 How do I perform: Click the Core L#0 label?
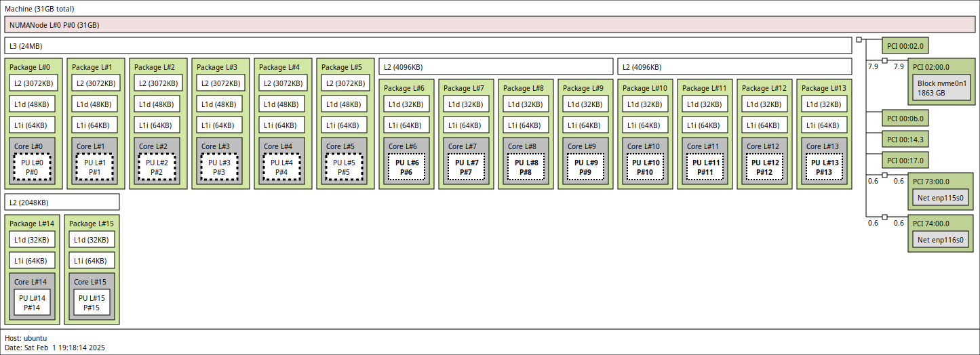pos(28,146)
